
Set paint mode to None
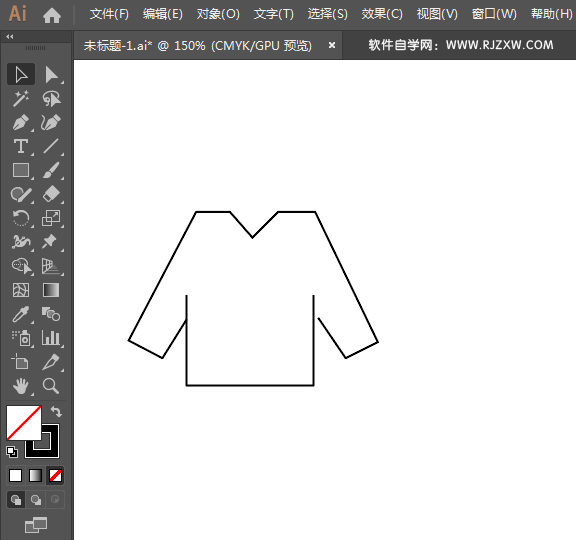click(x=55, y=476)
